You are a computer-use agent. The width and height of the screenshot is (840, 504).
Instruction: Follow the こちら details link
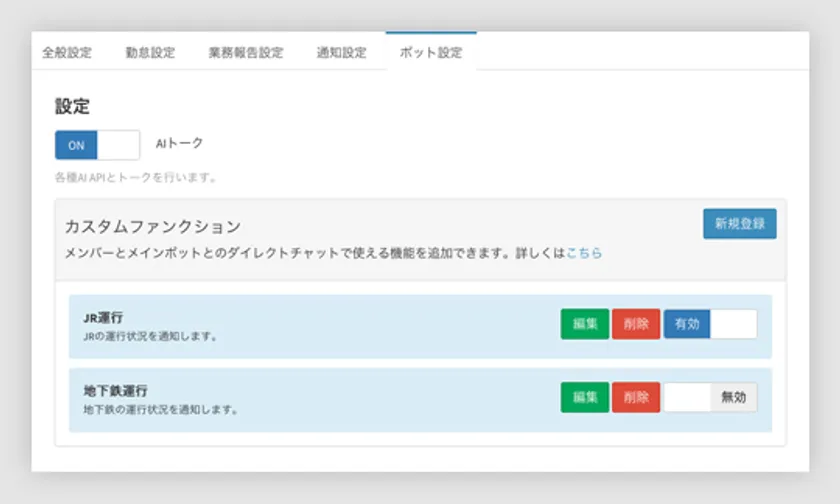click(x=584, y=254)
